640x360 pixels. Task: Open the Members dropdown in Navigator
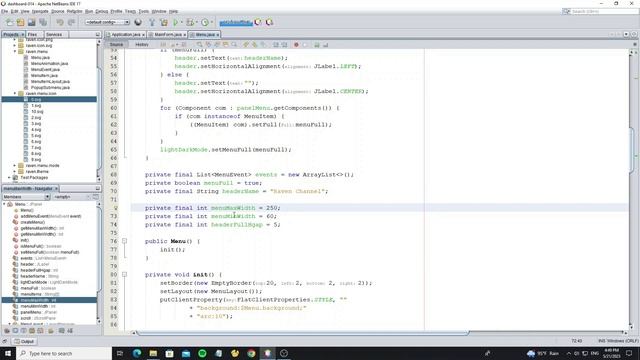coord(26,197)
